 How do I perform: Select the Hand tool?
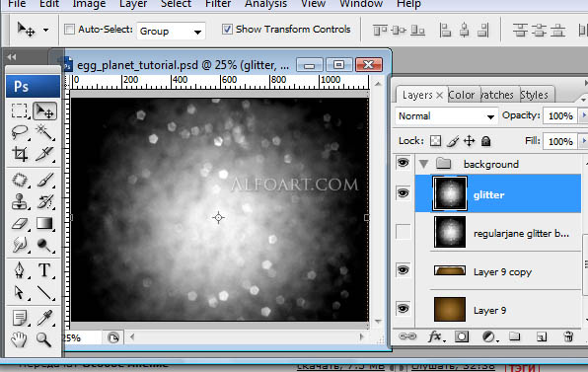pos(19,339)
